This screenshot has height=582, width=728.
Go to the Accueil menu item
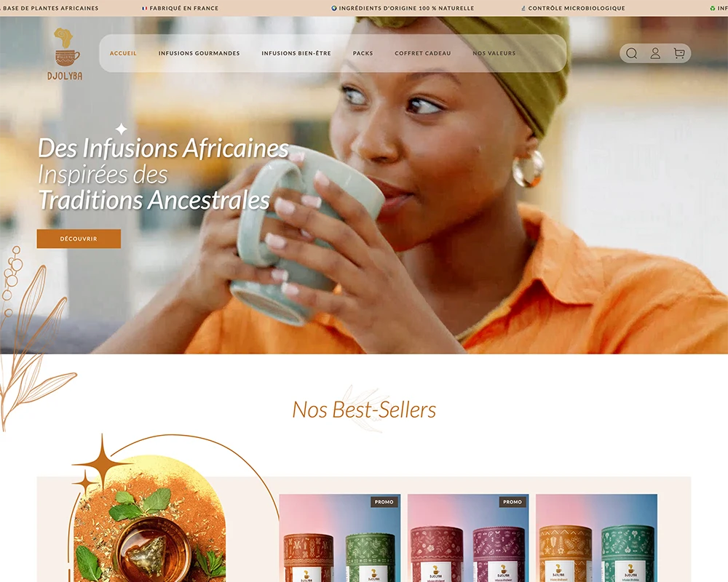click(x=123, y=53)
